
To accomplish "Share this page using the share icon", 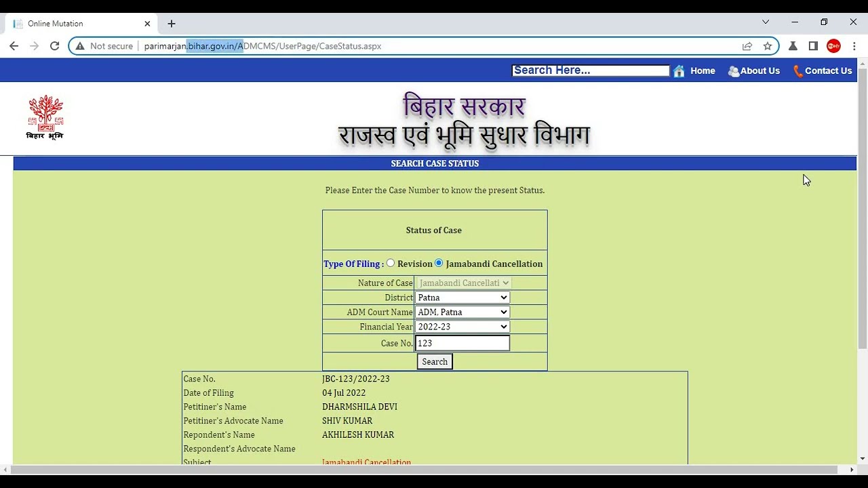I will pos(747,46).
